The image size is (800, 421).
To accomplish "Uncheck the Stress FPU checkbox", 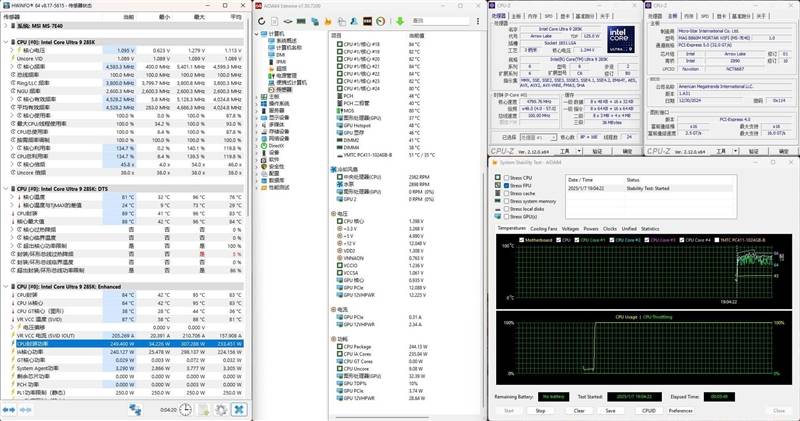I will (x=507, y=186).
